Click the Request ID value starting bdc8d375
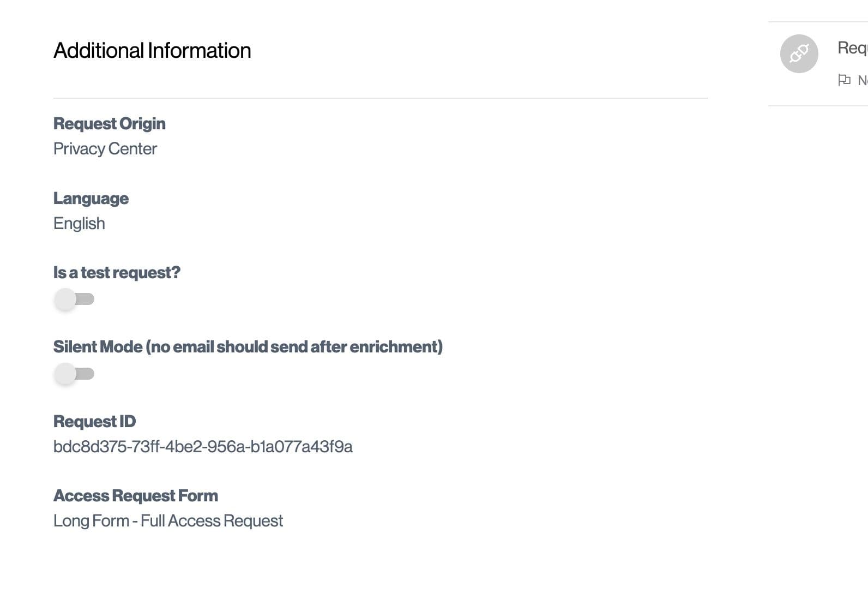The height and width of the screenshot is (611, 868). click(x=203, y=447)
